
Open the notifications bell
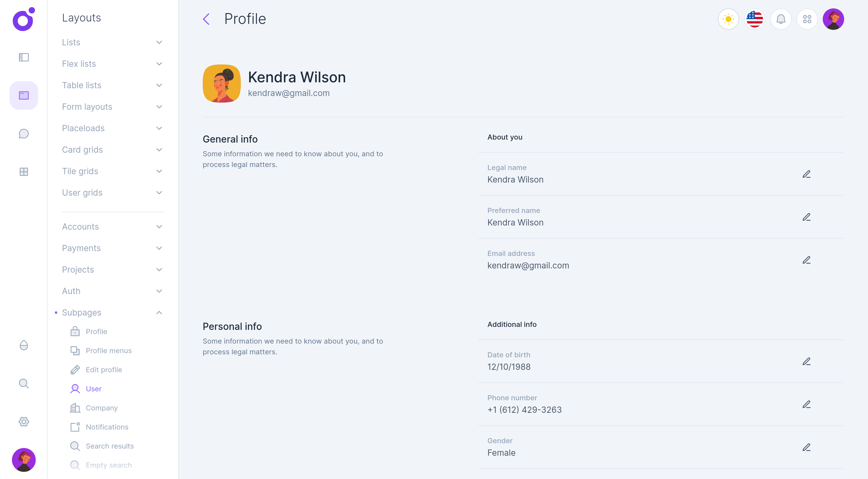781,19
